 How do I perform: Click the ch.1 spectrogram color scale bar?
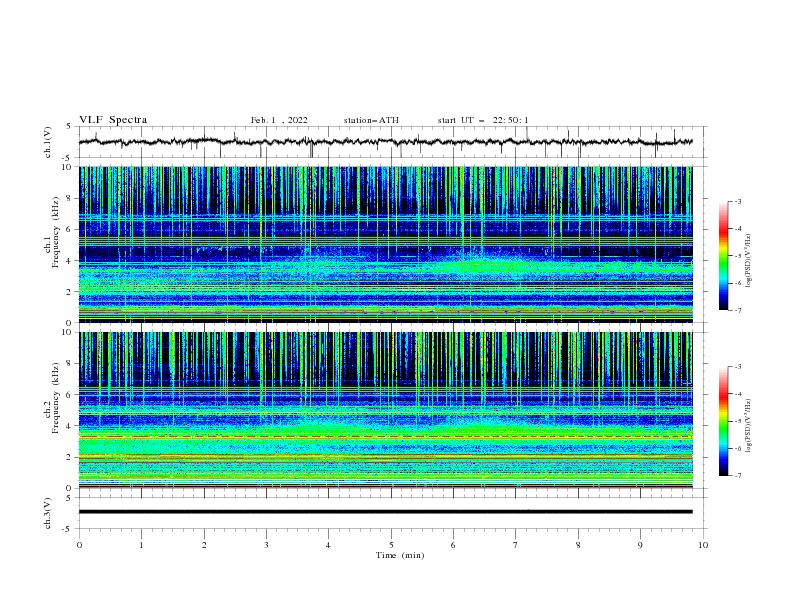[x=723, y=256]
